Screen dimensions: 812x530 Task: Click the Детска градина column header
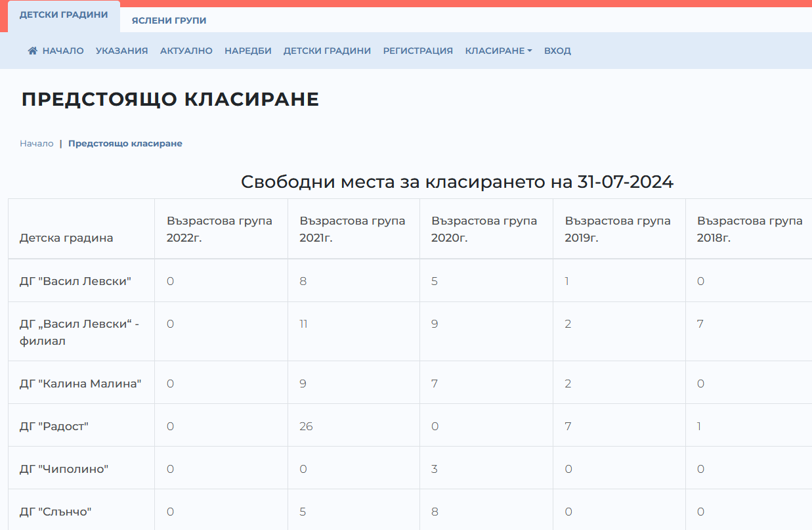(x=66, y=238)
